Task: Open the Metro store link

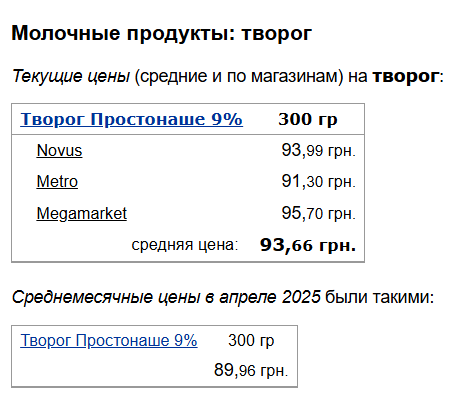Action: pos(57,182)
